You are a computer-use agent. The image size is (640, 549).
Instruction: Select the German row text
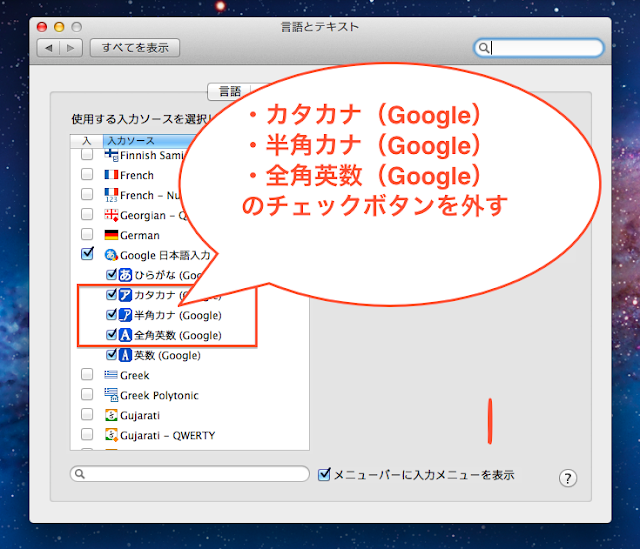(140, 236)
